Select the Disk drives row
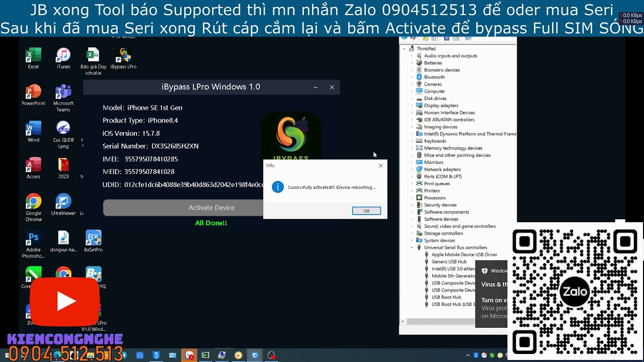 tap(435, 99)
